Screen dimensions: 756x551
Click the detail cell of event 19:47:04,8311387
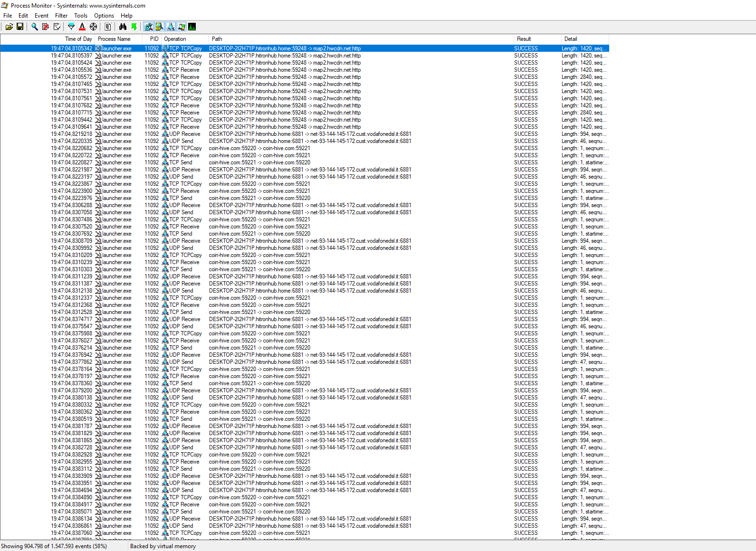point(584,284)
